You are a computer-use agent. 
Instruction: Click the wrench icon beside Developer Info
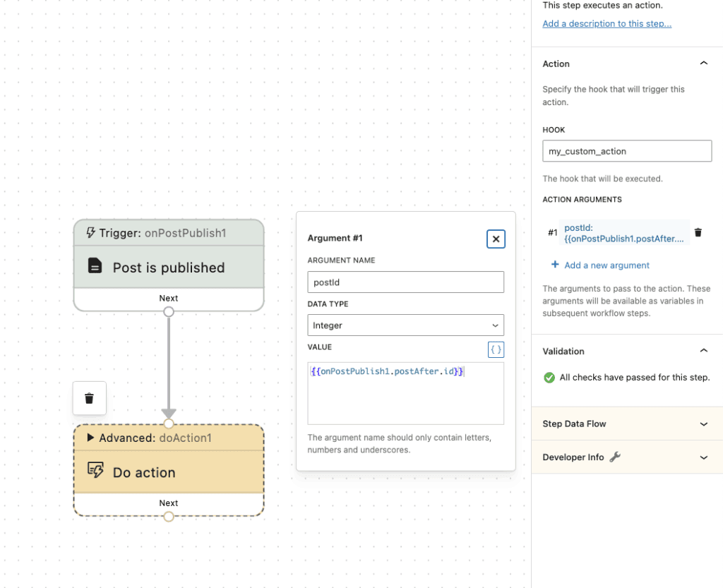(x=614, y=457)
